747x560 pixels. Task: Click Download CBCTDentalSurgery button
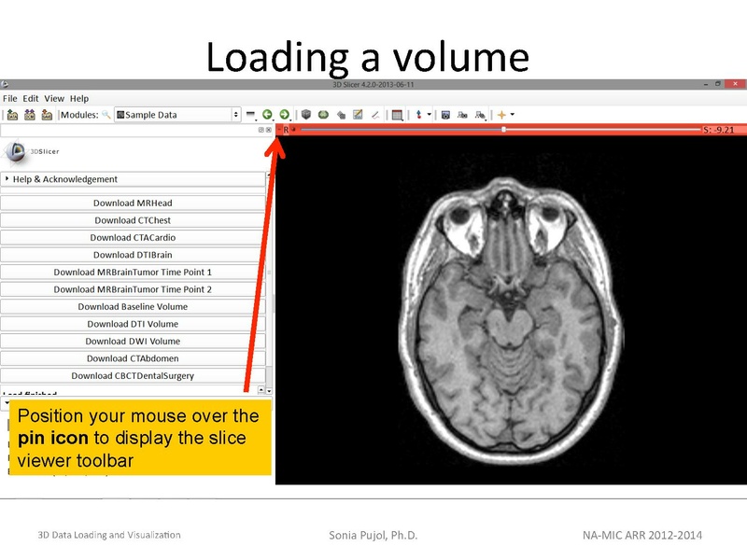pyautogui.click(x=133, y=376)
